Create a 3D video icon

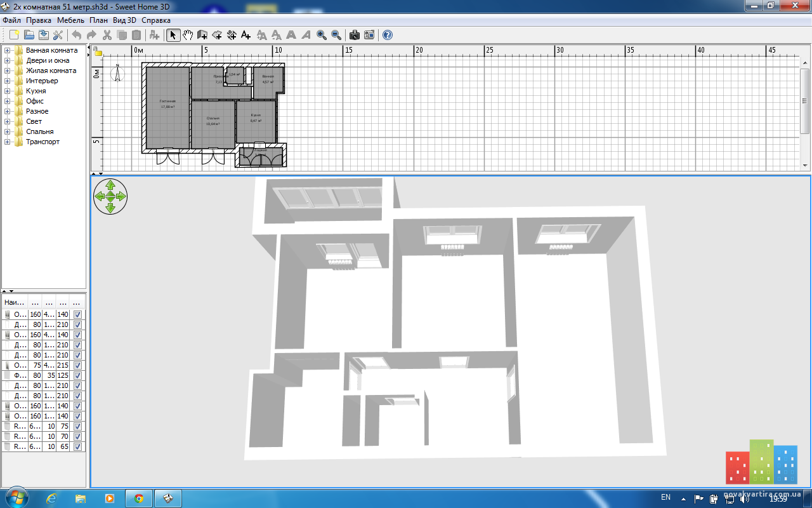pyautogui.click(x=369, y=35)
